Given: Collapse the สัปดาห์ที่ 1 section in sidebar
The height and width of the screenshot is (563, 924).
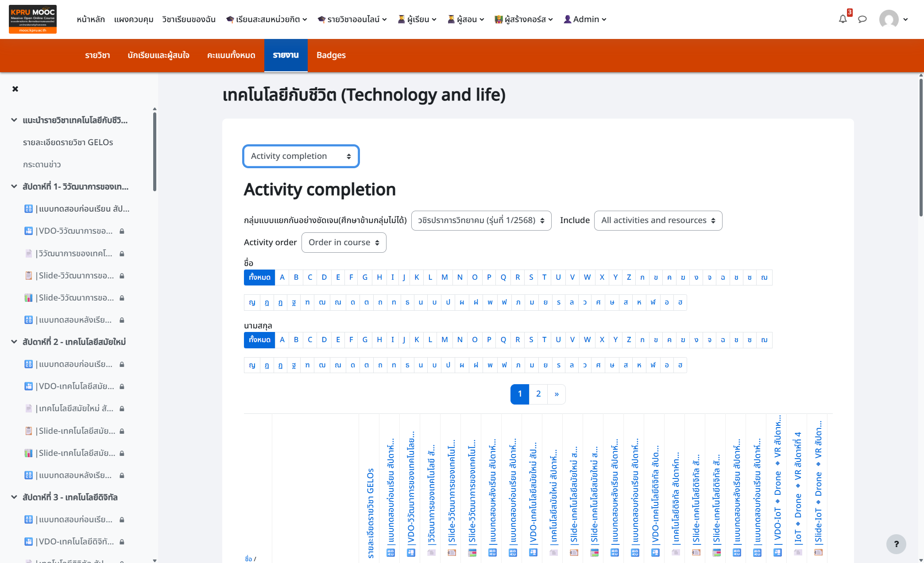Looking at the screenshot, I should tap(14, 186).
